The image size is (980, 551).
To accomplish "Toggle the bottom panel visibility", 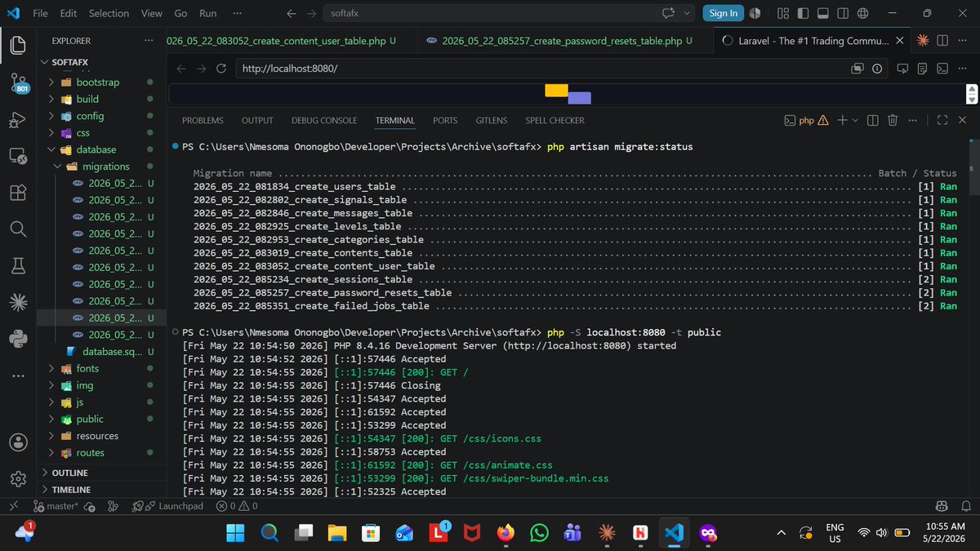I will tap(822, 13).
